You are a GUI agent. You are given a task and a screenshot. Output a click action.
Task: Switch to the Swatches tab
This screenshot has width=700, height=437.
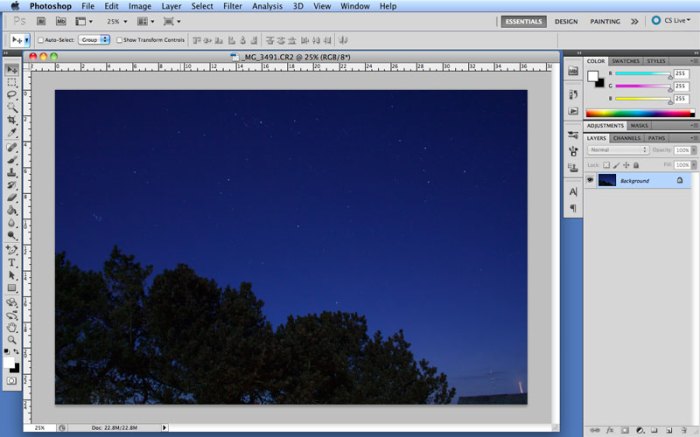625,61
